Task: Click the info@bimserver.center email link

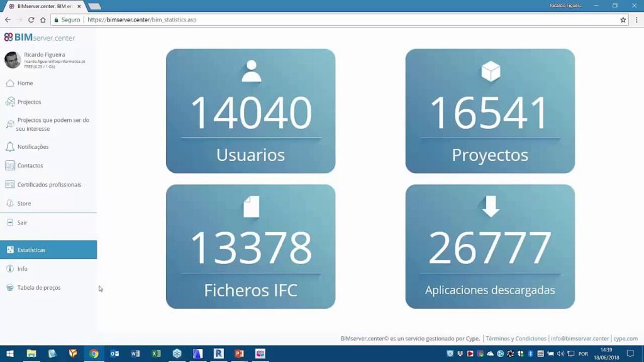Action: (580, 339)
